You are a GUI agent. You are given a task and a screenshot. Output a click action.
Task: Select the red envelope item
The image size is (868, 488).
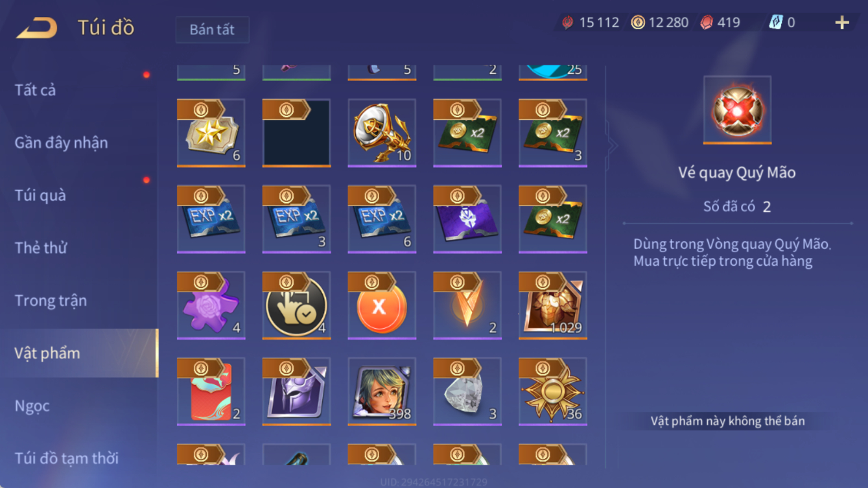pos(211,391)
